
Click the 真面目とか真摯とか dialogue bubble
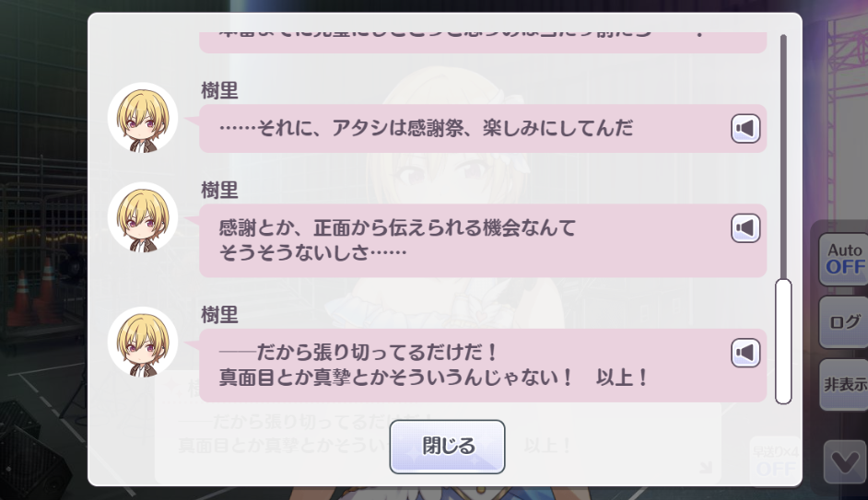pyautogui.click(x=483, y=365)
